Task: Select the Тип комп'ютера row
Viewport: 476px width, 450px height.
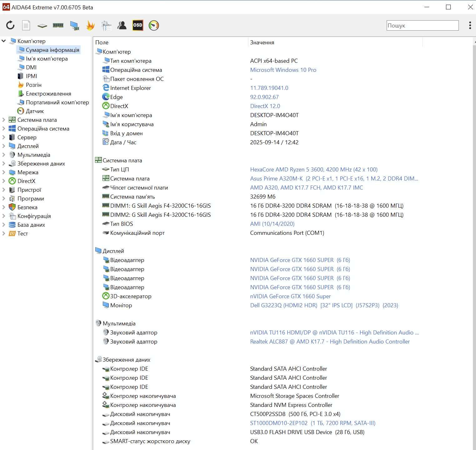Action: tap(258, 61)
